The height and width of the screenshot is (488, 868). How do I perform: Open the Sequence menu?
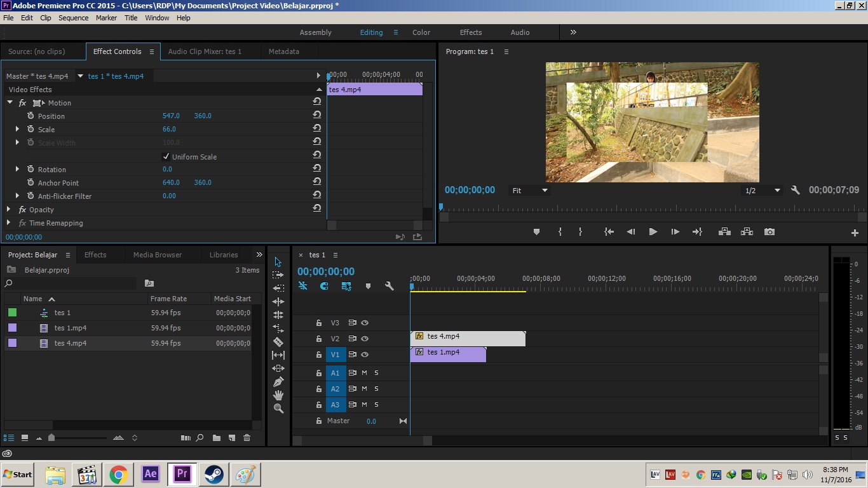pyautogui.click(x=73, y=18)
